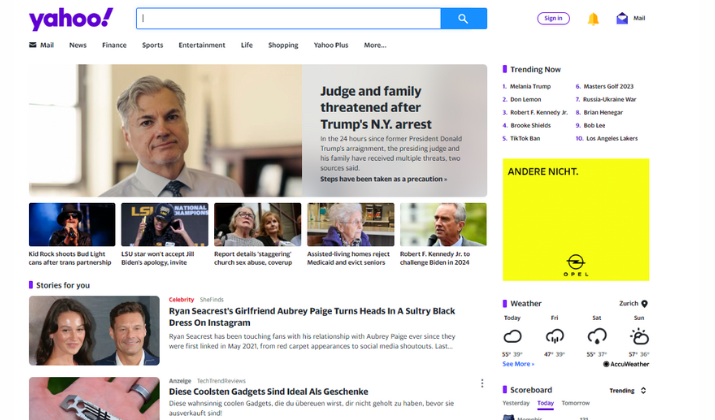Expand the More... navigation menu
The image size is (715, 420).
point(375,45)
